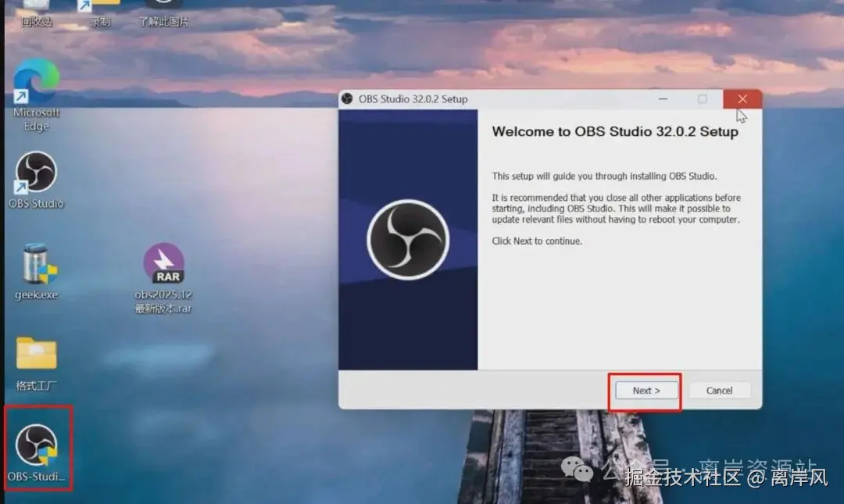Click the OBS Studio 32.0.2 Setup title
Screen dimensions: 844x504
pos(413,99)
